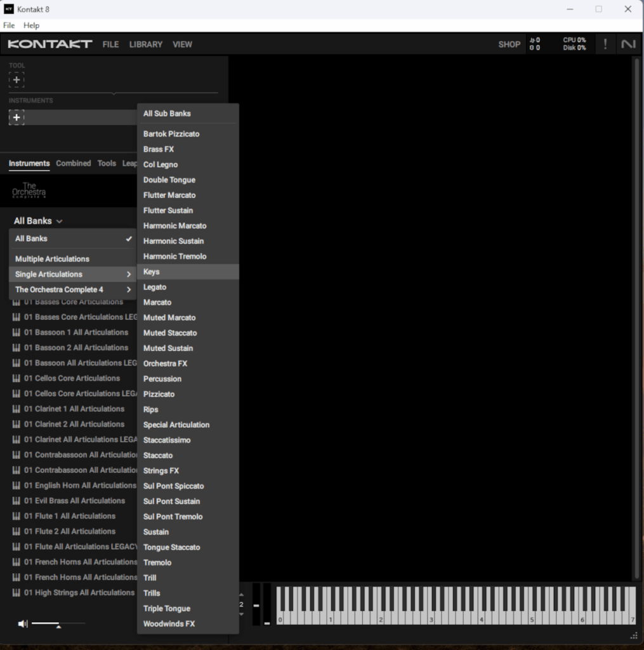
Task: Open the All Banks dropdown
Action: (x=38, y=221)
